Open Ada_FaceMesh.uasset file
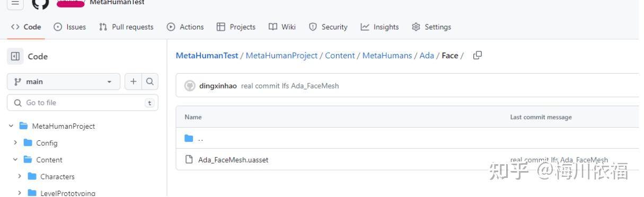This screenshot has height=197, width=644. tap(233, 159)
